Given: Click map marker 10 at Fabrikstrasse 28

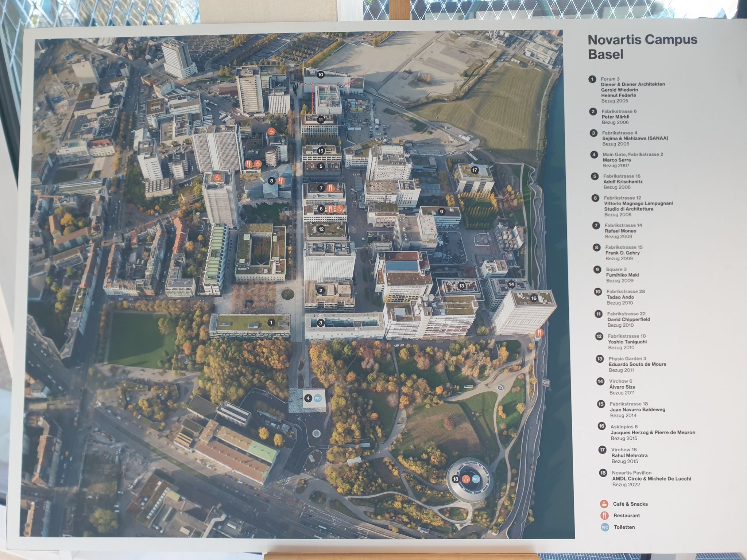Looking at the screenshot, I should pos(320,75).
